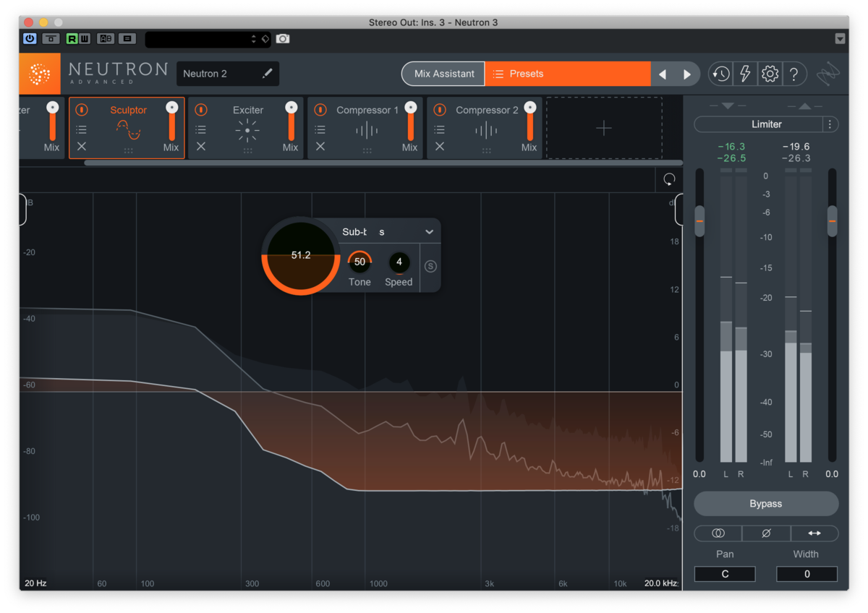Remove Compressor 2 module with X
Screen dimensions: 868x613
tap(440, 146)
